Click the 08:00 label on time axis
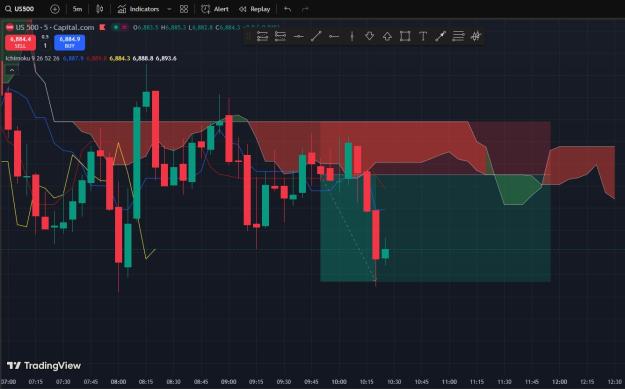This screenshot has width=625, height=389. pos(118,381)
